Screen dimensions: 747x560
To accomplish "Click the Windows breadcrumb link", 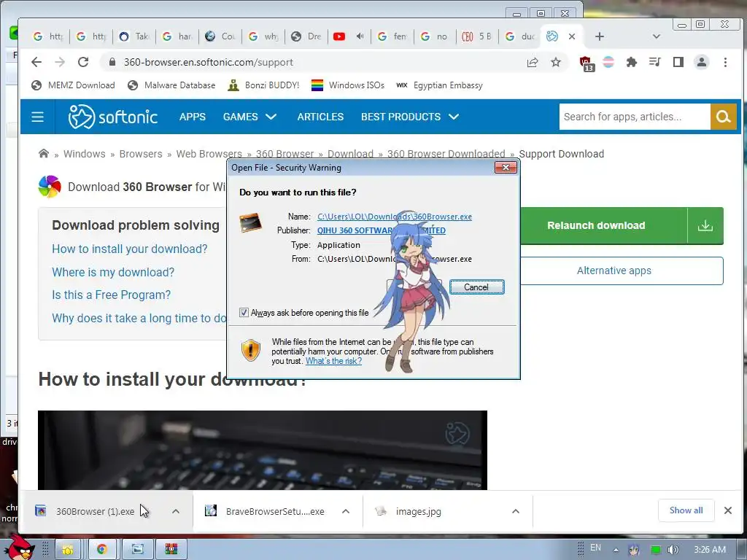I will tap(85, 154).
